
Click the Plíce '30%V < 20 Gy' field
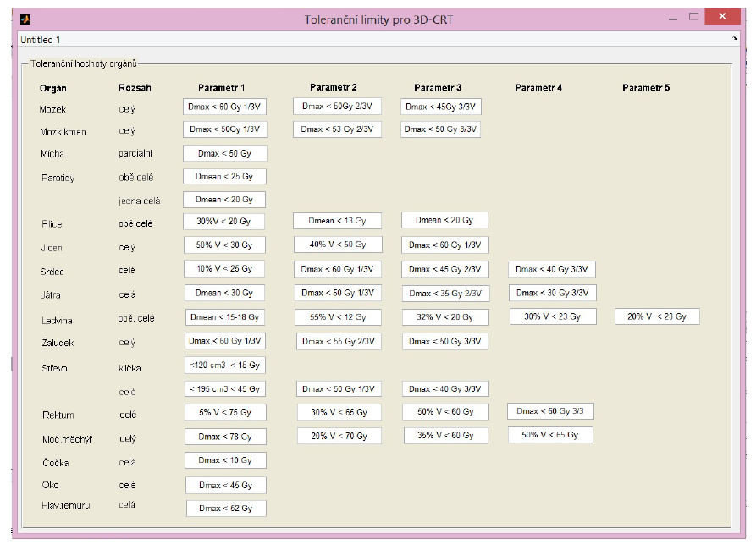click(224, 221)
